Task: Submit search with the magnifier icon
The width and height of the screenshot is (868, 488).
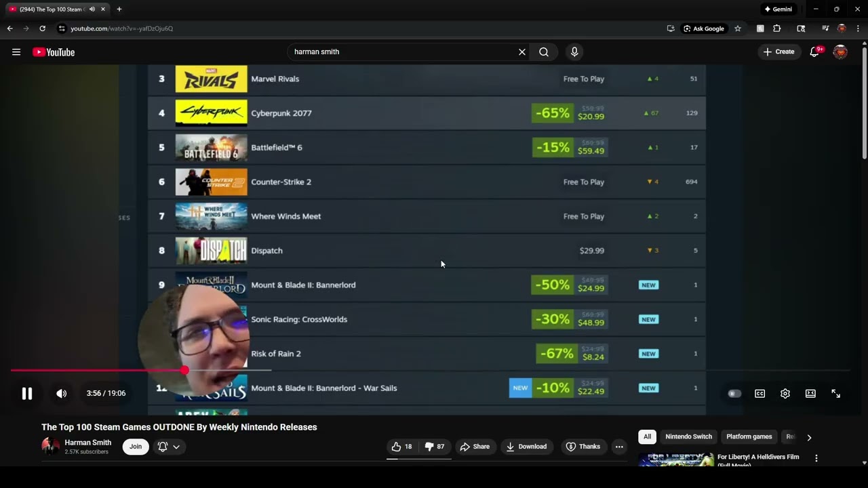Action: [x=544, y=52]
